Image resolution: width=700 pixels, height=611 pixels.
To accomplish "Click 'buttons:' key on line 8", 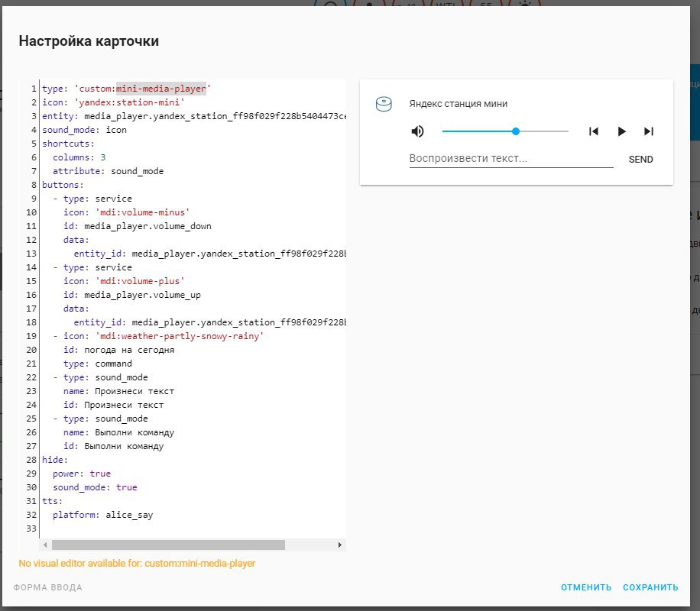I will (63, 185).
